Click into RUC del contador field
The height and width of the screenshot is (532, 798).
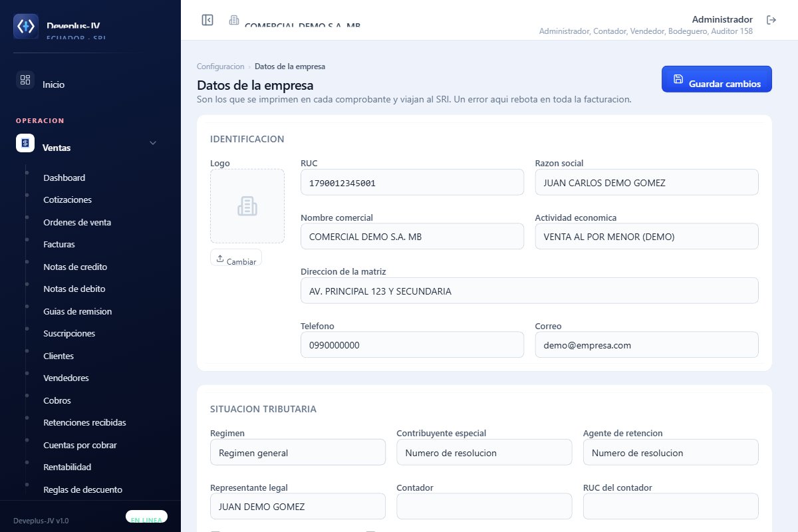(x=671, y=506)
